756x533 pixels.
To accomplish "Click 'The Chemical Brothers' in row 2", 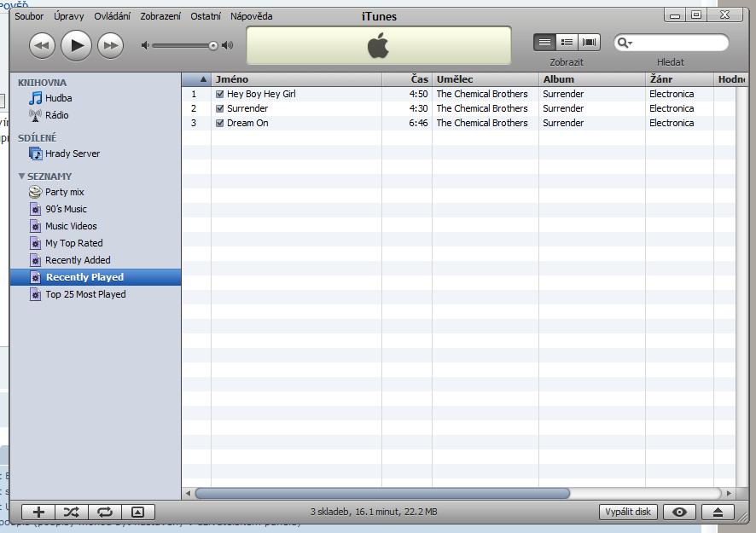I will pyautogui.click(x=481, y=108).
